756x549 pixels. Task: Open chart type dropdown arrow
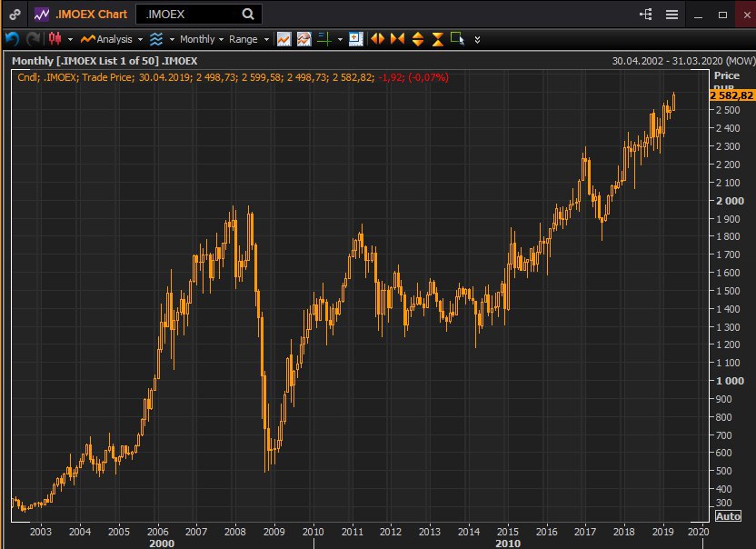pyautogui.click(x=70, y=40)
